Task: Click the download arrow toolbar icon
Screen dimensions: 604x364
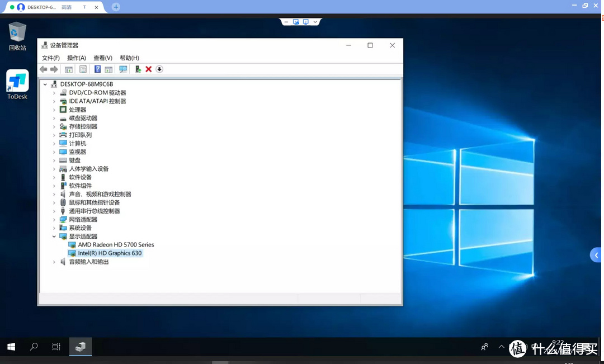Action: coord(159,69)
